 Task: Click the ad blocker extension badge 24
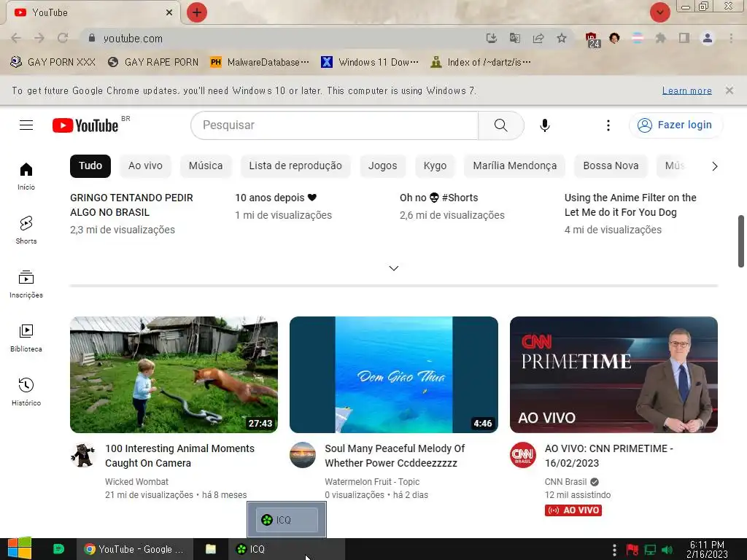coord(592,40)
